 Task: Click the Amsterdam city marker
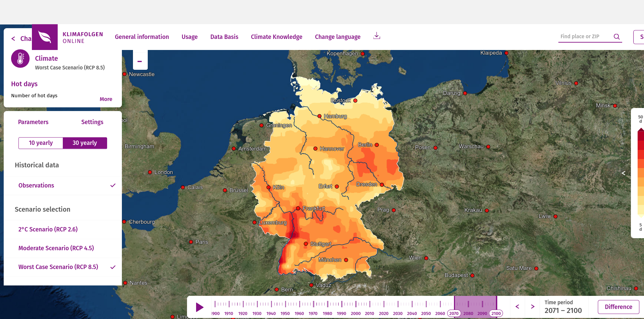point(234,149)
